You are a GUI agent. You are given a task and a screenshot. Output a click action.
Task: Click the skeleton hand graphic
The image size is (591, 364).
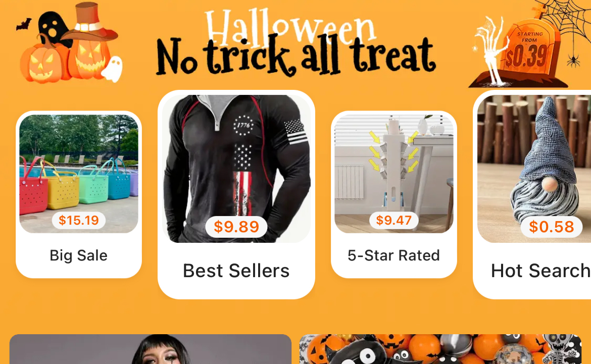tap(489, 49)
